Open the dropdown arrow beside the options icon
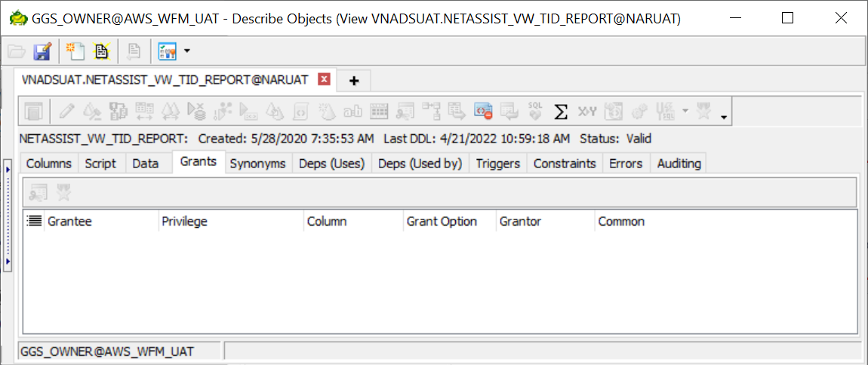 (186, 51)
